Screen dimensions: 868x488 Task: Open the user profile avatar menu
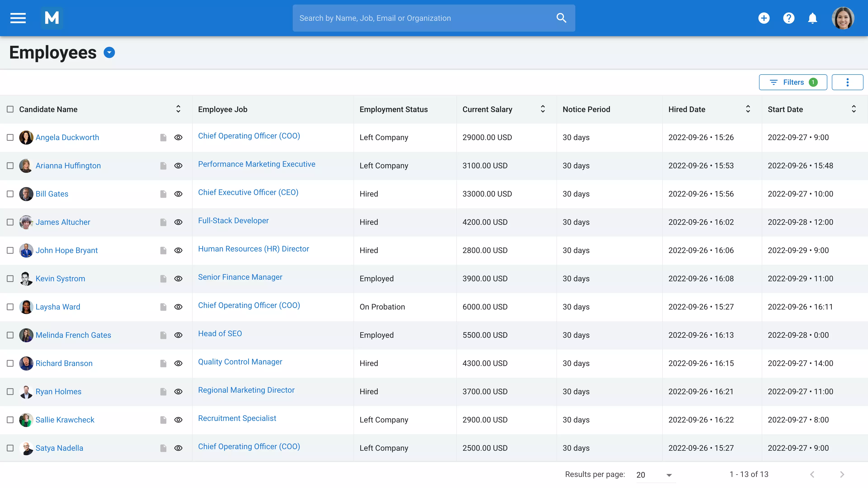843,18
